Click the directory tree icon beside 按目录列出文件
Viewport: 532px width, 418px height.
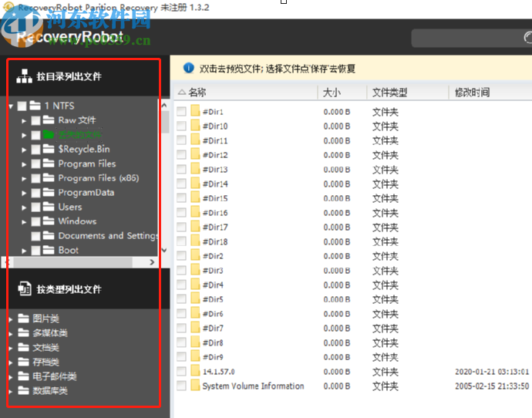tap(24, 76)
